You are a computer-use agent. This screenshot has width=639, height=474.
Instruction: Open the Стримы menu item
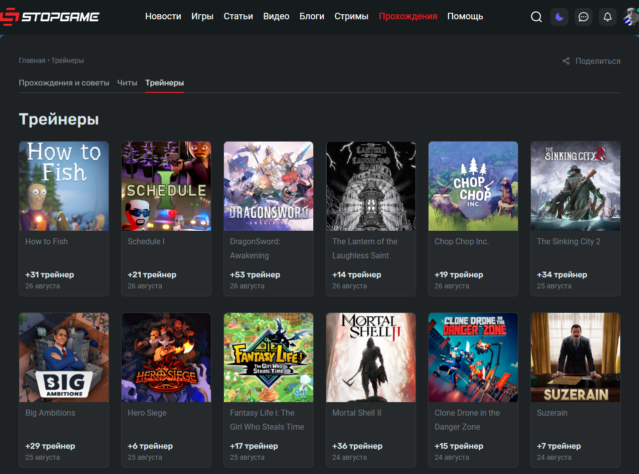(x=351, y=16)
